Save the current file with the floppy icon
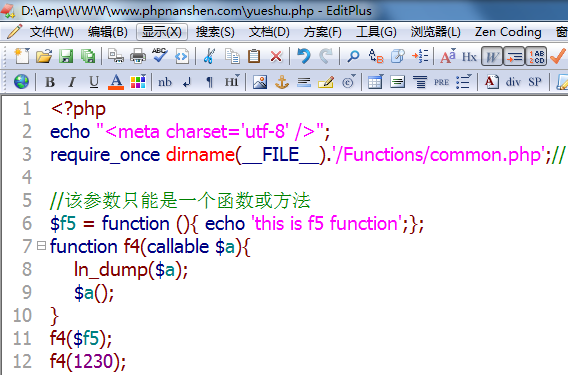568x375 pixels. 66,56
